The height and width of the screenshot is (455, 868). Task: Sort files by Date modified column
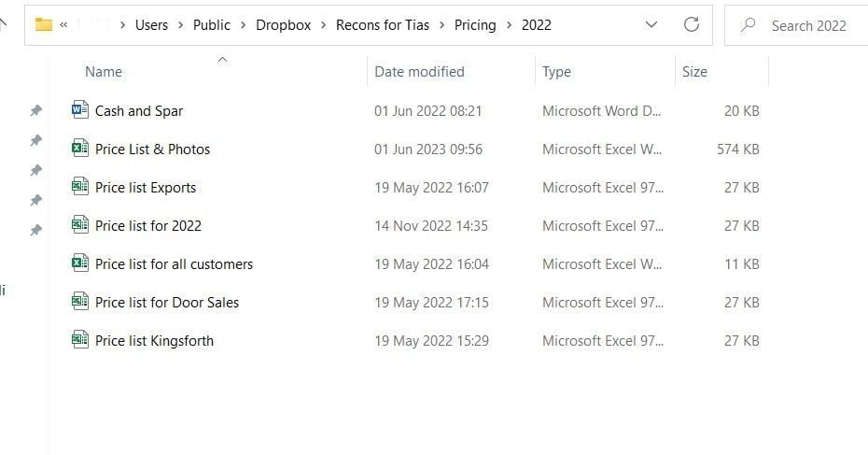pos(419,72)
